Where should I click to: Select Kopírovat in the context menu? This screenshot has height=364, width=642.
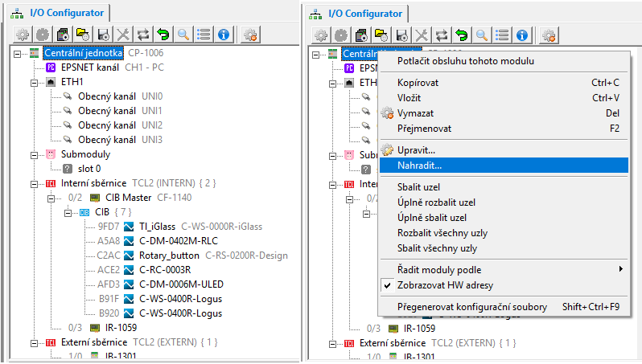coord(418,83)
